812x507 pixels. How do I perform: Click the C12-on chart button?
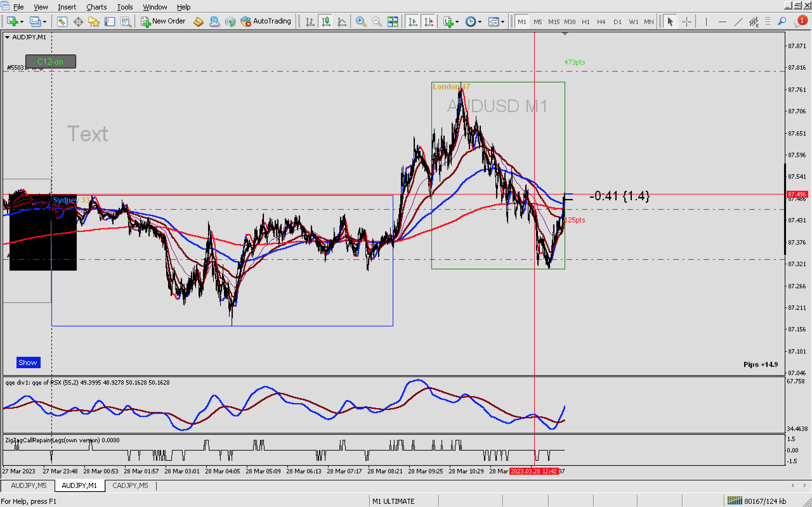point(50,62)
